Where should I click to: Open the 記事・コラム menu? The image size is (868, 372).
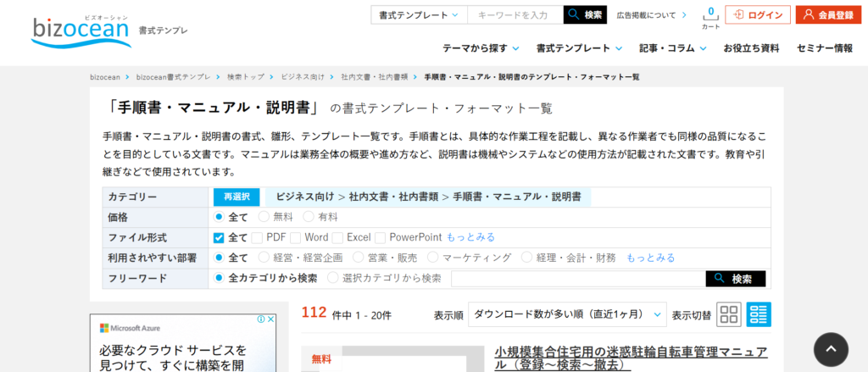(x=672, y=48)
